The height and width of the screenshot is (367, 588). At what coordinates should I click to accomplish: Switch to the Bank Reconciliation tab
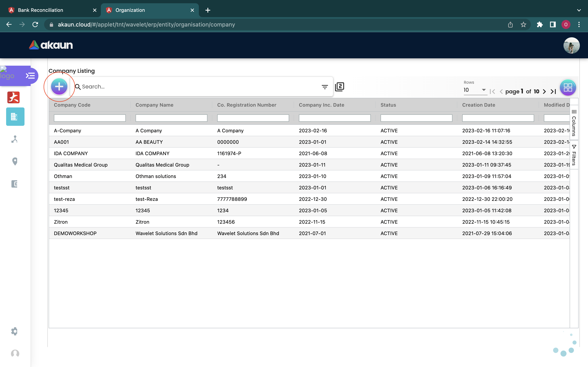click(41, 10)
